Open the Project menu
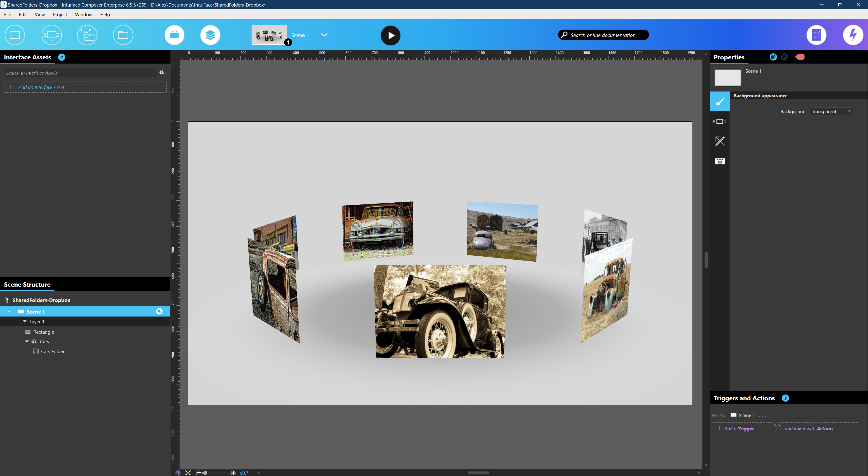 click(60, 14)
